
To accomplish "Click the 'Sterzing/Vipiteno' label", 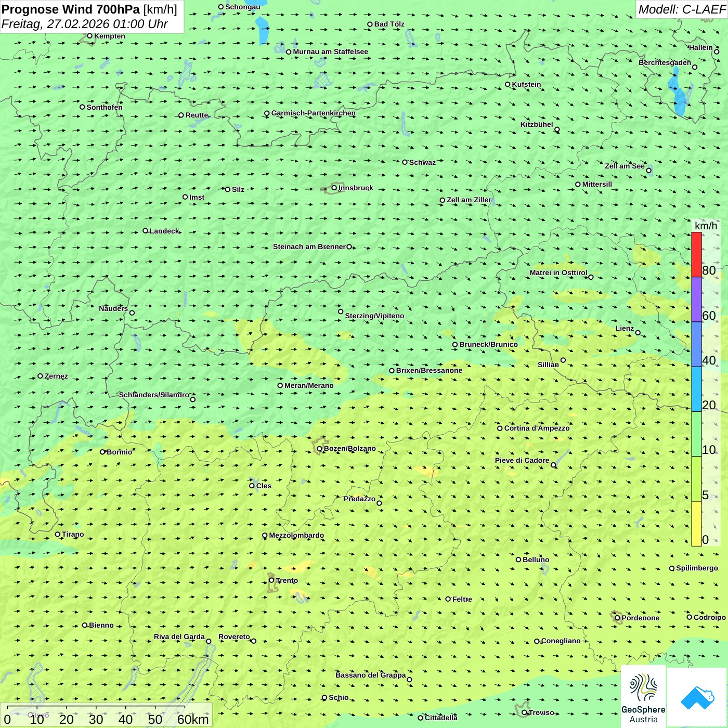I will coord(374,316).
